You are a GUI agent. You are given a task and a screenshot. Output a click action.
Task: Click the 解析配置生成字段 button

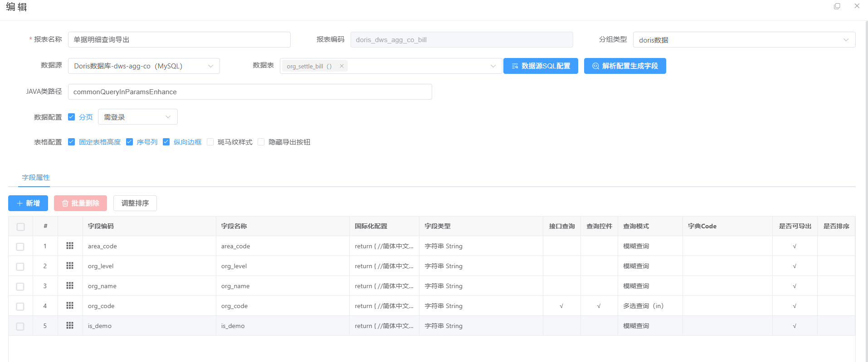click(x=624, y=66)
